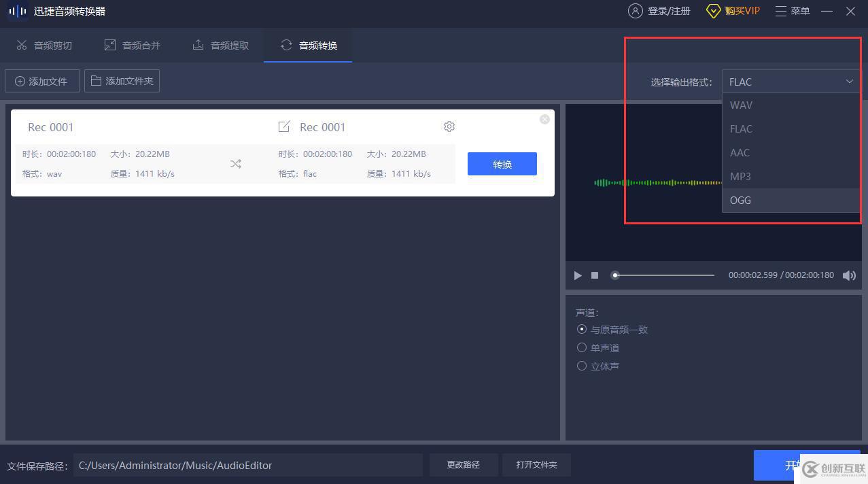Stop the audio preview playback
The width and height of the screenshot is (868, 484).
595,275
